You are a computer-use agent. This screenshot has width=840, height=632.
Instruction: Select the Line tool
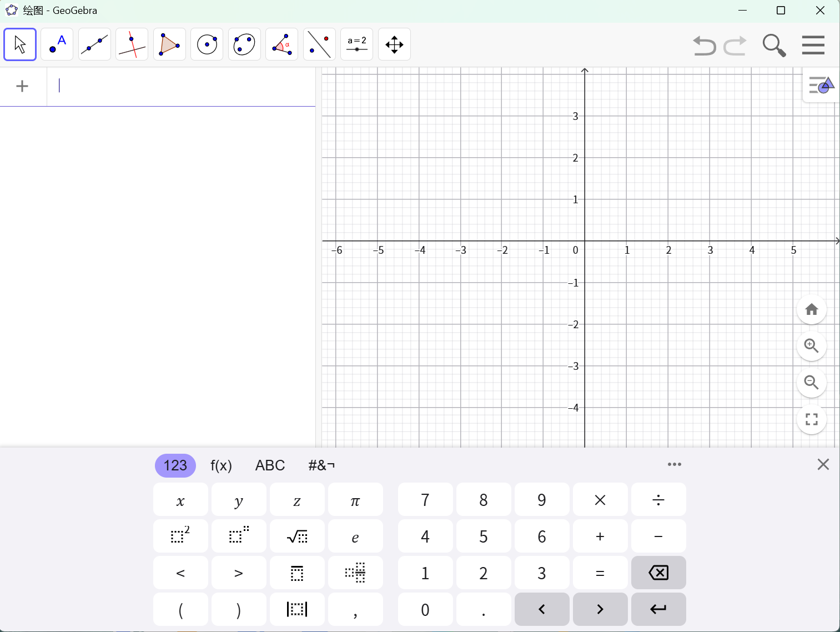(94, 44)
